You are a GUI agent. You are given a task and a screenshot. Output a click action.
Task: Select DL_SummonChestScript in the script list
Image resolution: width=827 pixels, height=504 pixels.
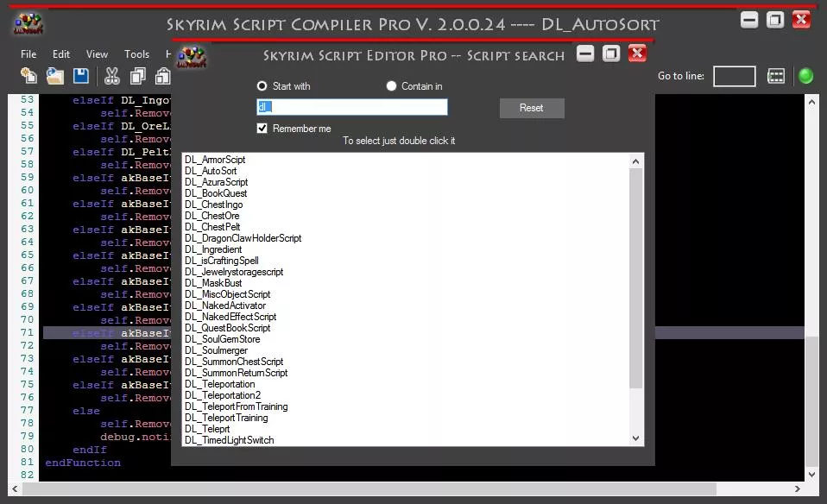(x=234, y=362)
